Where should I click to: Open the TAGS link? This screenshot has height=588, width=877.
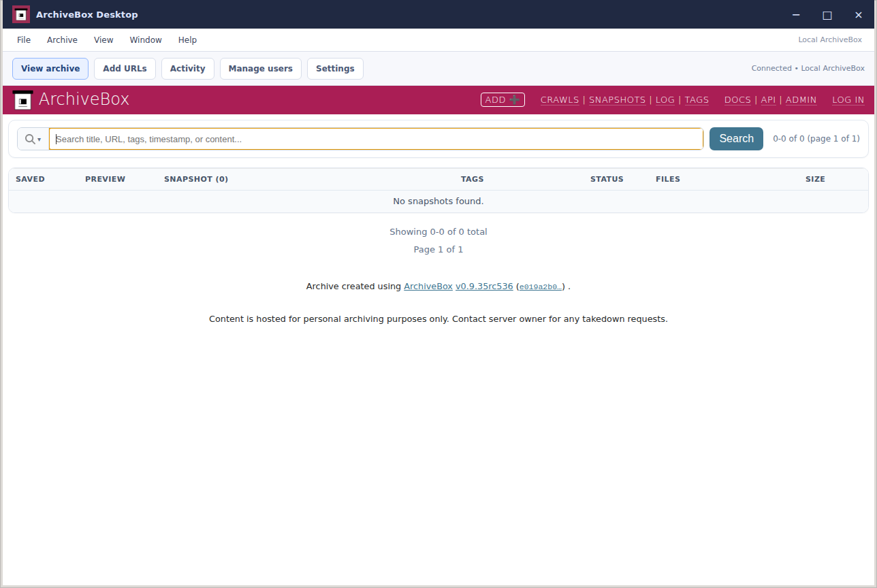coord(697,100)
